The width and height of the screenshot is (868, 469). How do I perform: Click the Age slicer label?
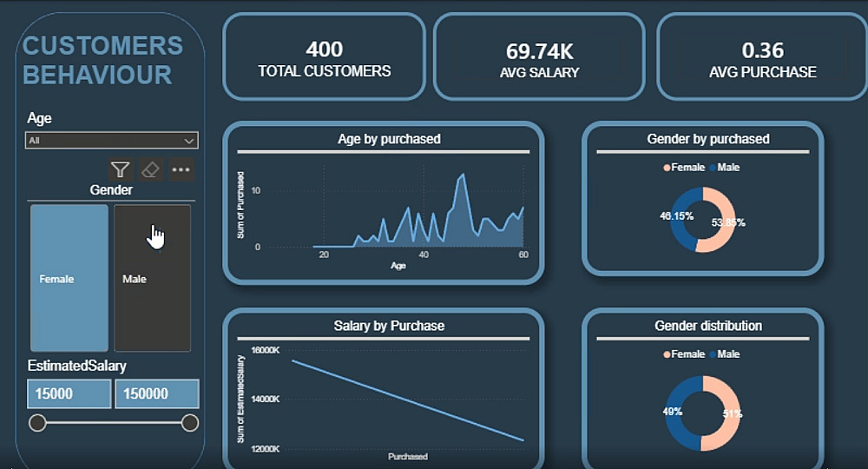(39, 118)
